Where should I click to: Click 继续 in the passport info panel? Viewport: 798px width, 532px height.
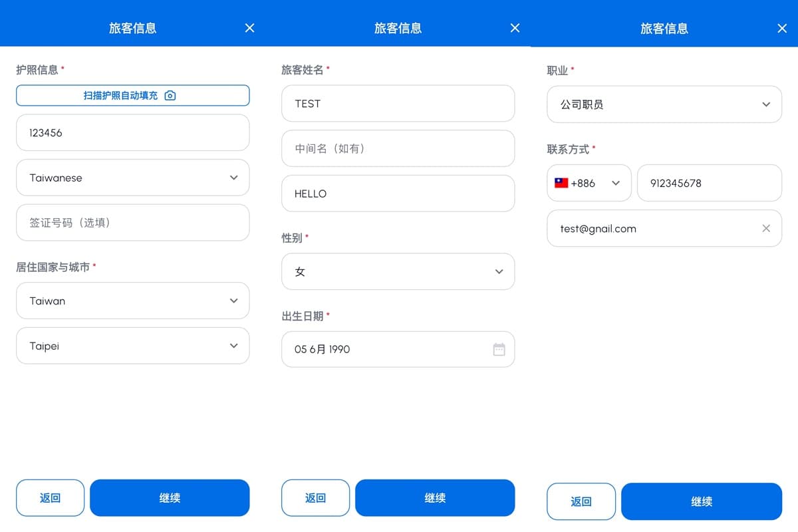click(x=170, y=498)
